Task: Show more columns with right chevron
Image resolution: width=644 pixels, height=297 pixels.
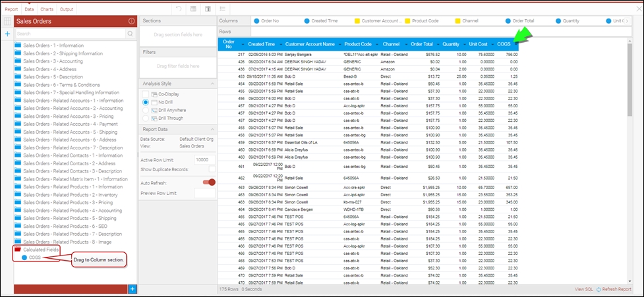Action: [626, 21]
